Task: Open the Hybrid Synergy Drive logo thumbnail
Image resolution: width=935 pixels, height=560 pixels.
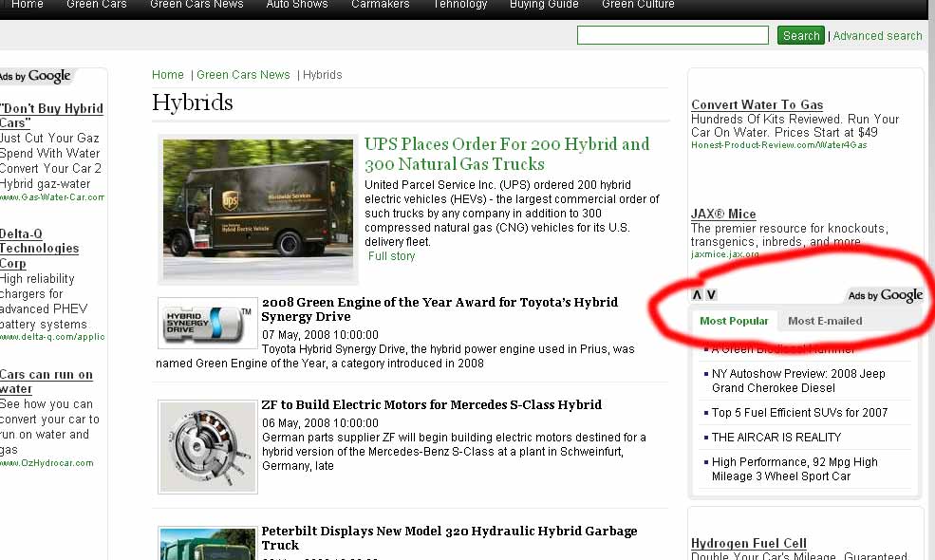Action: pyautogui.click(x=208, y=323)
